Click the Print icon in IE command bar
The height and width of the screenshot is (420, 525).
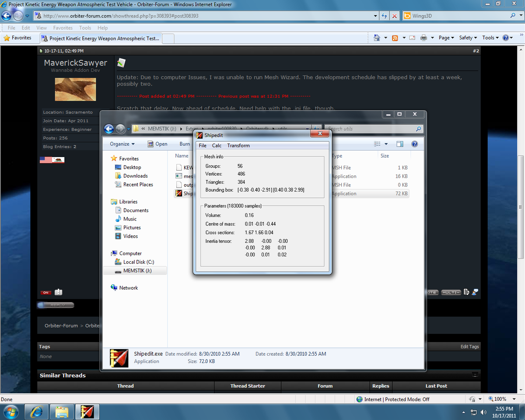pos(423,38)
